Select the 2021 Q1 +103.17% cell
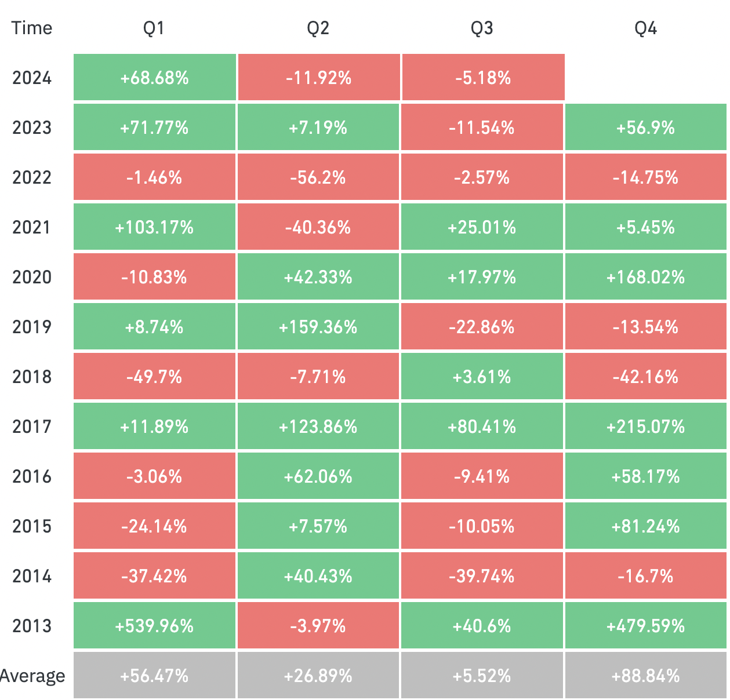 [154, 227]
